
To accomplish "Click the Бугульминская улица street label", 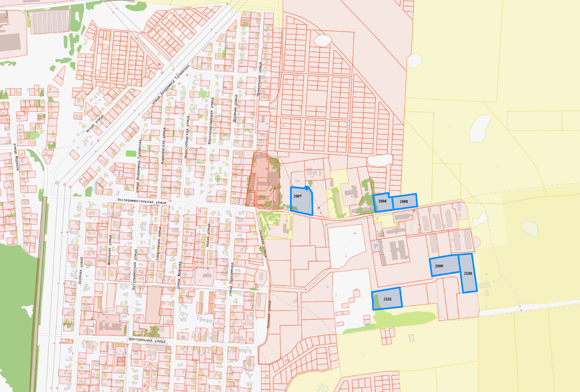I will coord(134,269).
